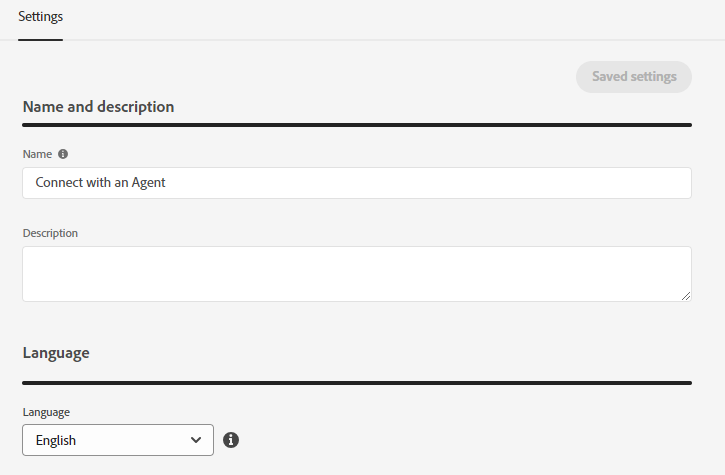
Task: Grab the Description box resize handle
Action: point(686,296)
